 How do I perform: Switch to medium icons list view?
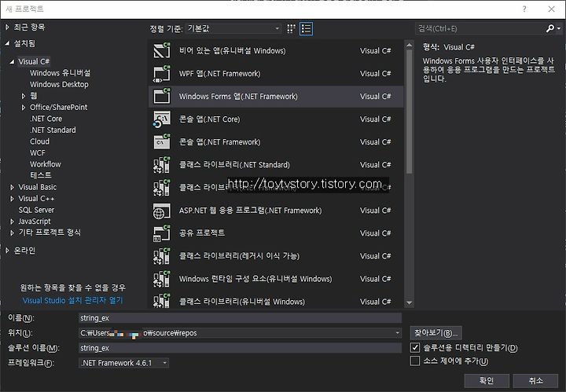tap(306, 28)
